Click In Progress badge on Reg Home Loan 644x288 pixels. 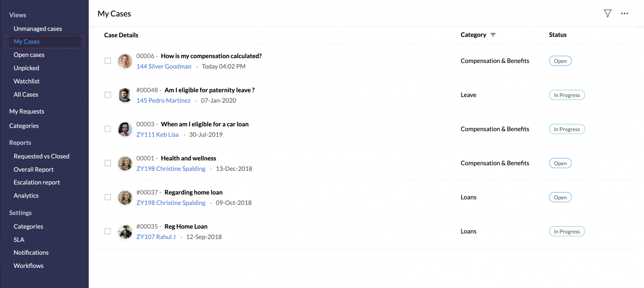pos(567,231)
